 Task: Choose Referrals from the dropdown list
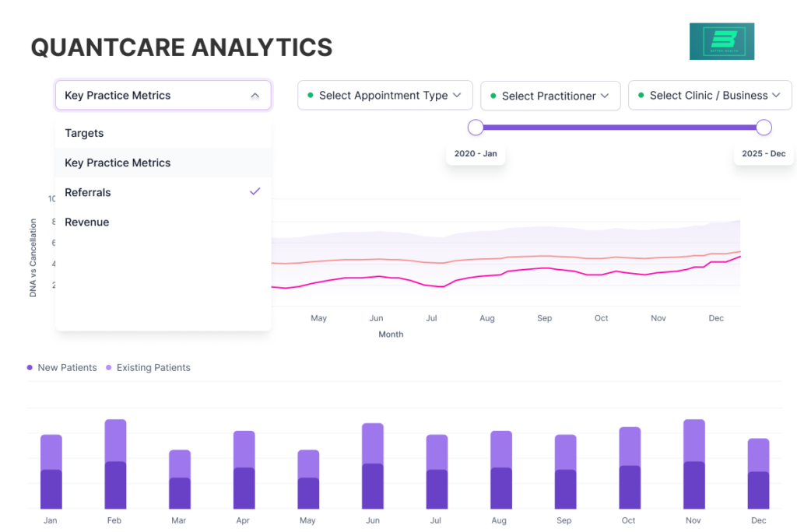click(163, 192)
